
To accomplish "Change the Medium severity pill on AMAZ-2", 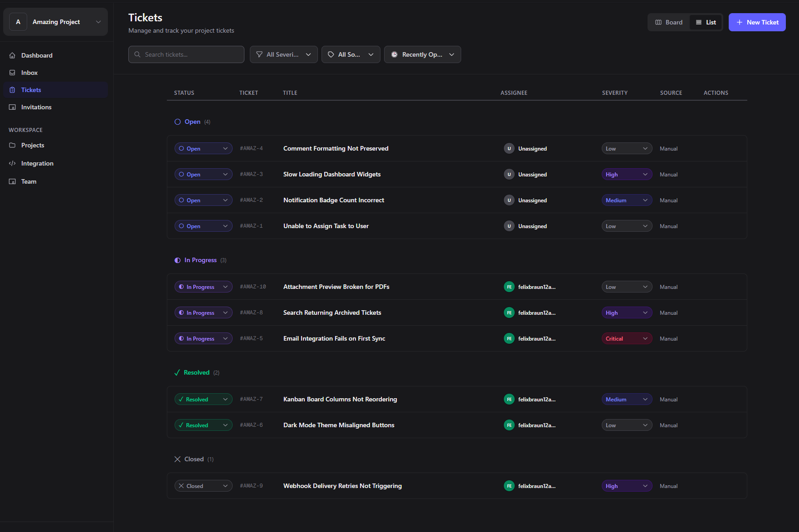I will click(627, 200).
